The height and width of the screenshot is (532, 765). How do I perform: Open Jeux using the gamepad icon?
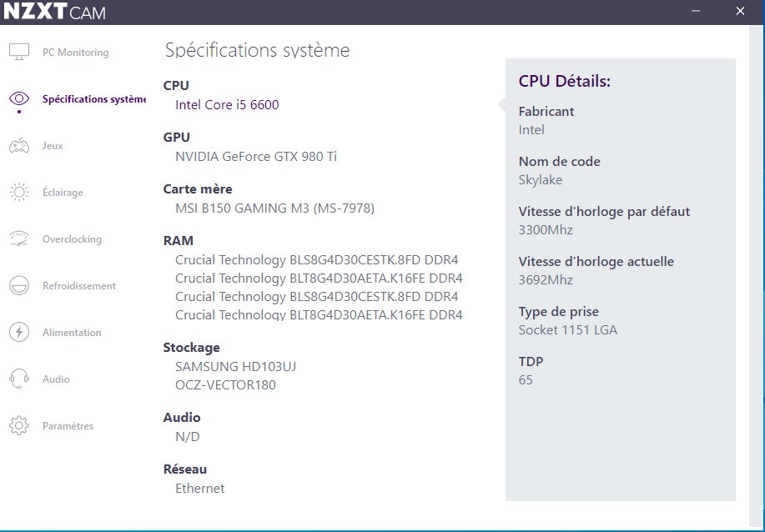(19, 146)
